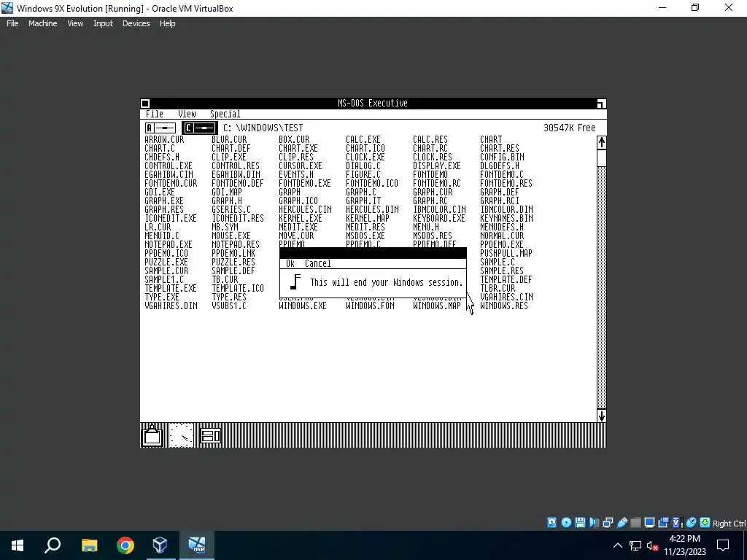Select file WINDOWS.EXE
This screenshot has width=747, height=560.
coord(303,306)
